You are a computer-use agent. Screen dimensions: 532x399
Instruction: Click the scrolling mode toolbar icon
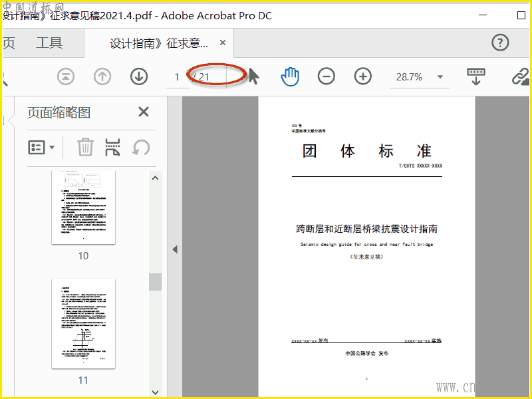pos(476,76)
